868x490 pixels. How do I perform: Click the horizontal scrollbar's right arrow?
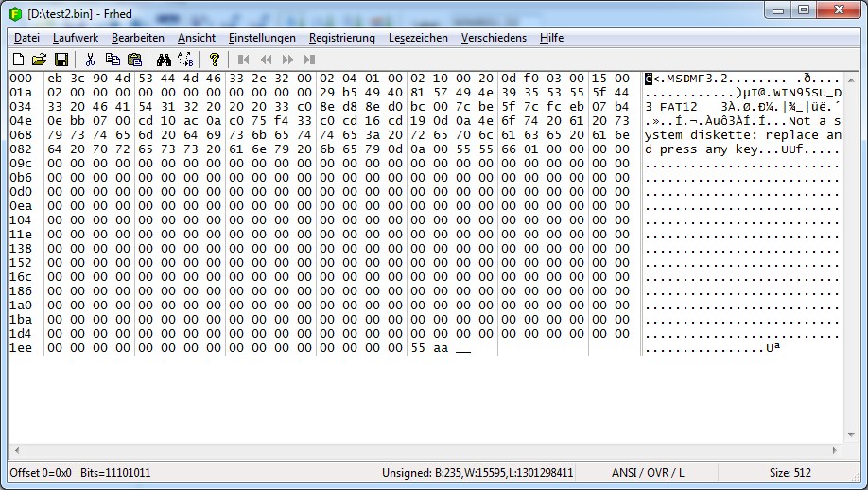tap(835, 451)
